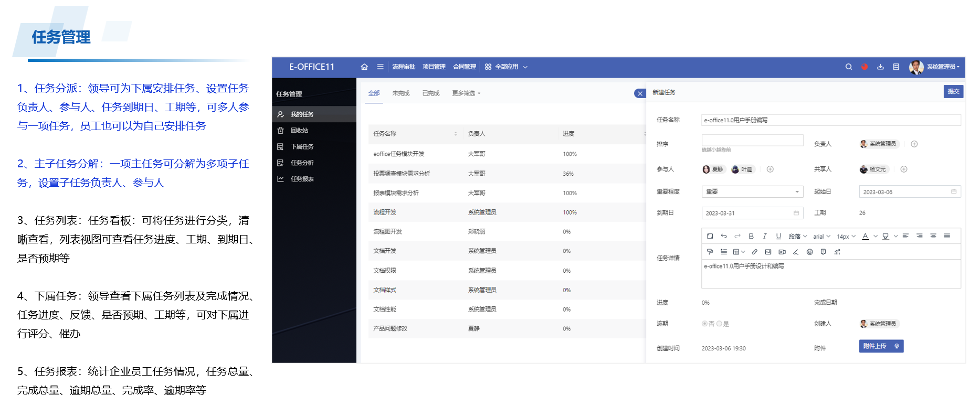Viewport: 980px width, 406px height.
Task: Center align text in the editor
Action: pos(933,236)
